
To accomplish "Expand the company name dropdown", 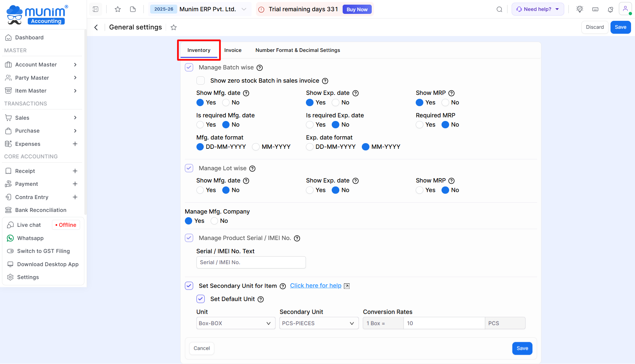I will (244, 9).
